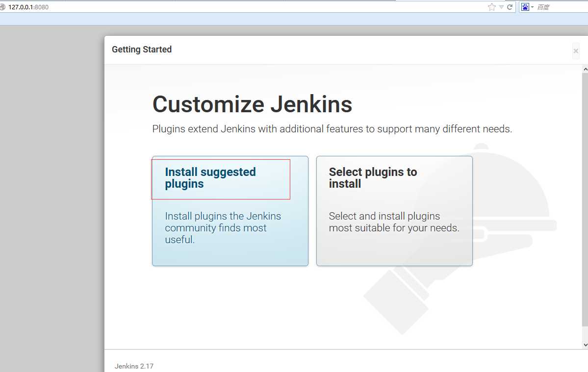Reload the page with refresh icon
The width and height of the screenshot is (588, 372).
tap(510, 7)
